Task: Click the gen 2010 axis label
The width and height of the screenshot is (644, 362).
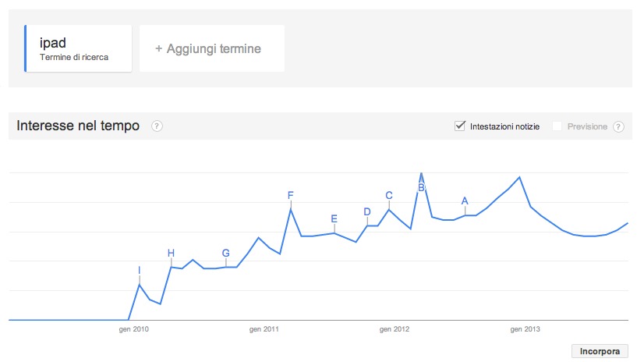Action: [x=134, y=330]
